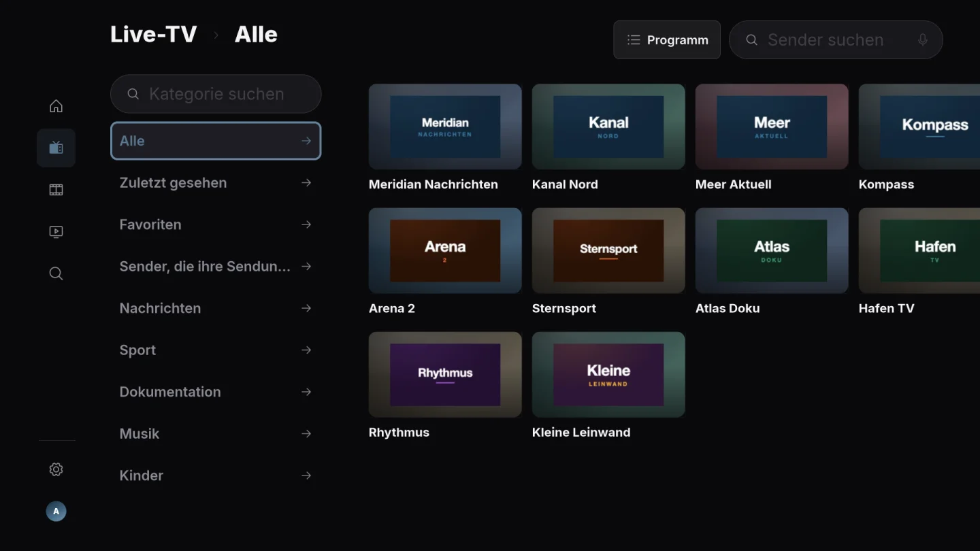
Task: Click the arrow on the Zuletzt gesehen row
Action: [x=306, y=183]
